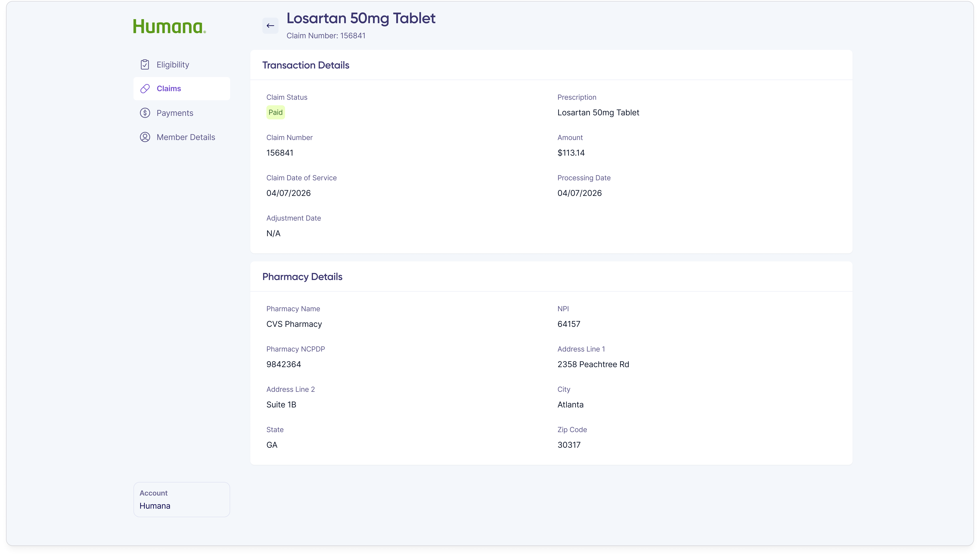Screen dimensions: 980x557
Task: Click the back arrow next to Losartan title
Action: point(270,26)
